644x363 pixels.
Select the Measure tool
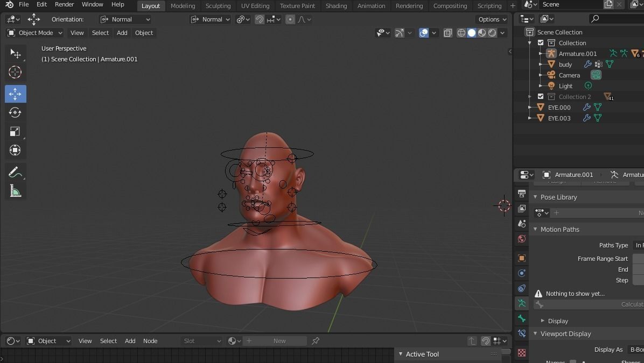click(x=15, y=191)
